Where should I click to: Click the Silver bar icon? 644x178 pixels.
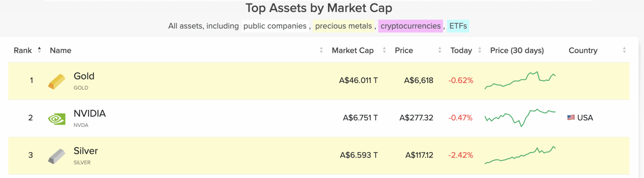(56, 156)
